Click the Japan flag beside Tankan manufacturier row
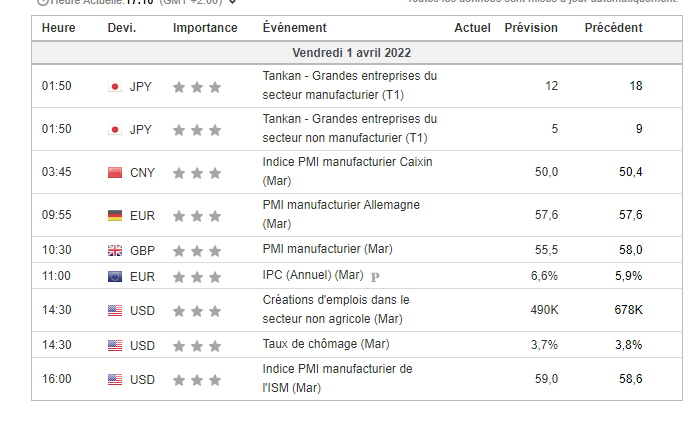Screen dimensions: 693x422 click(115, 86)
